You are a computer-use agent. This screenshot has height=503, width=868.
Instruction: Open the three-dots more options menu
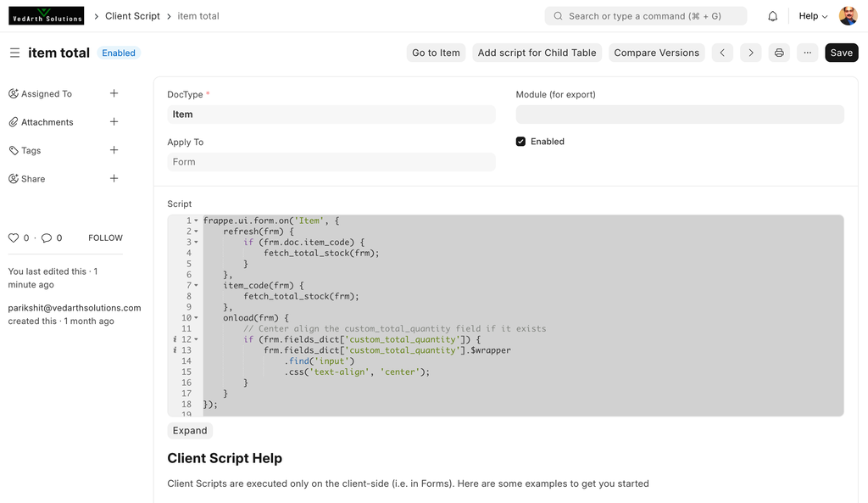click(807, 53)
